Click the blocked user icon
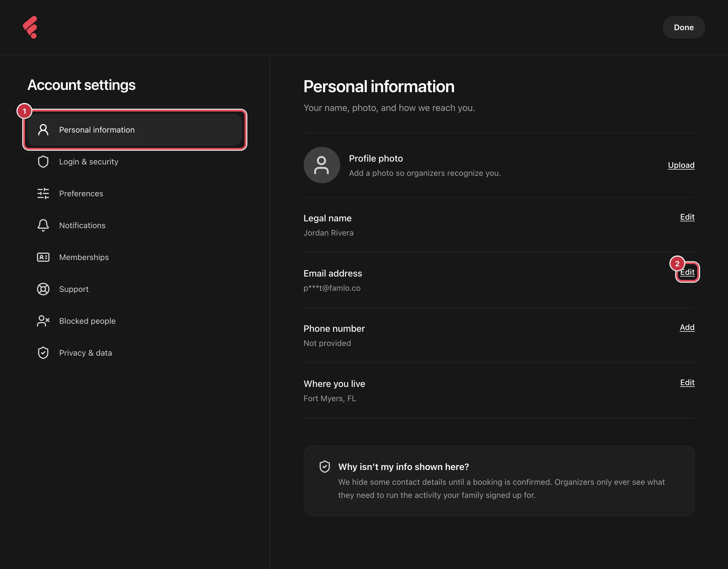Image resolution: width=728 pixels, height=569 pixels. (x=43, y=321)
